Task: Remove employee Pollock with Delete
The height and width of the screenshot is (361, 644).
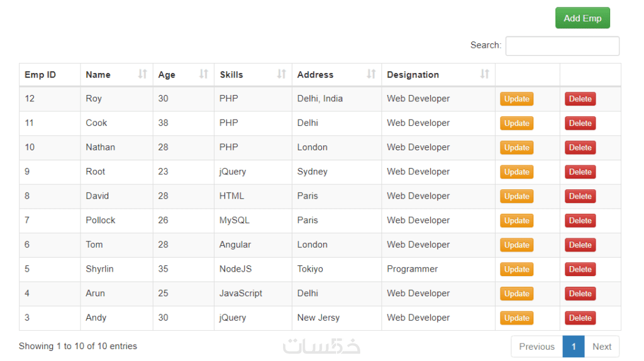Action: [580, 221]
